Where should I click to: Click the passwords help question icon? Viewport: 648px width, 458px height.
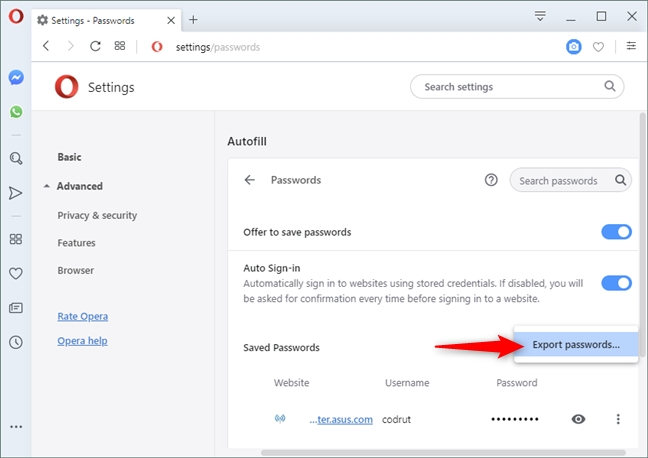pos(491,180)
